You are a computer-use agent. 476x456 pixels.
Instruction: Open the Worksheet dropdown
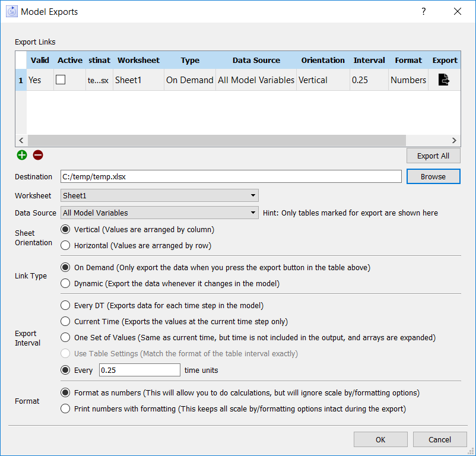coord(159,195)
